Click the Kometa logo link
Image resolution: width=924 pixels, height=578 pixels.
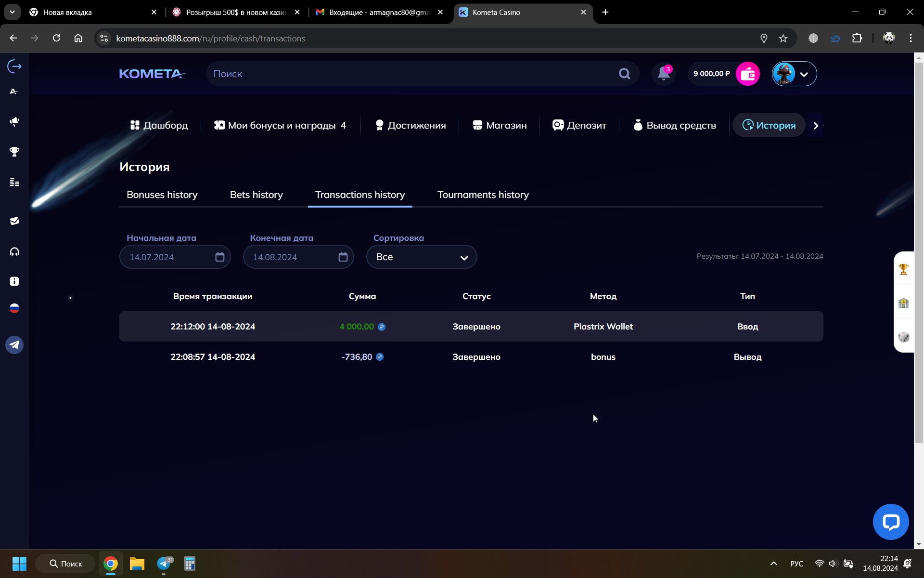tap(152, 74)
